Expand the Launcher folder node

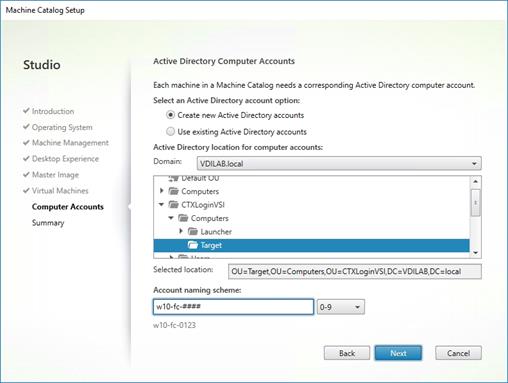(181, 231)
